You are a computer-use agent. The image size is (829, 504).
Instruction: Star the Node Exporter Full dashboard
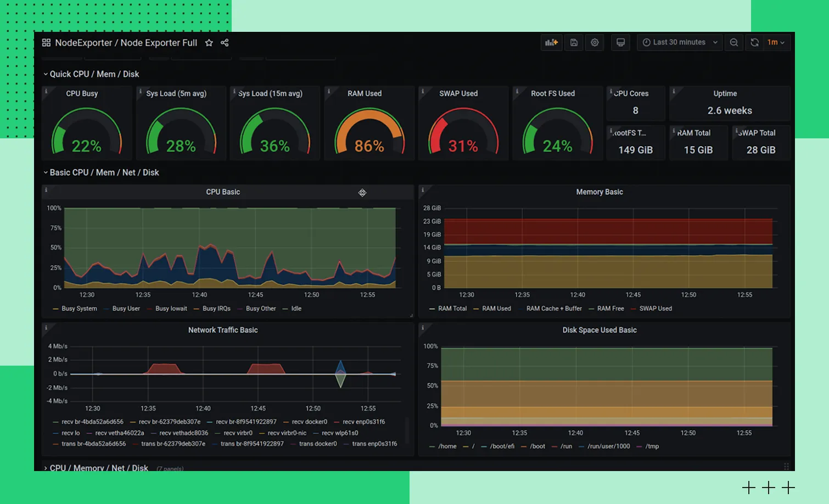pyautogui.click(x=209, y=43)
